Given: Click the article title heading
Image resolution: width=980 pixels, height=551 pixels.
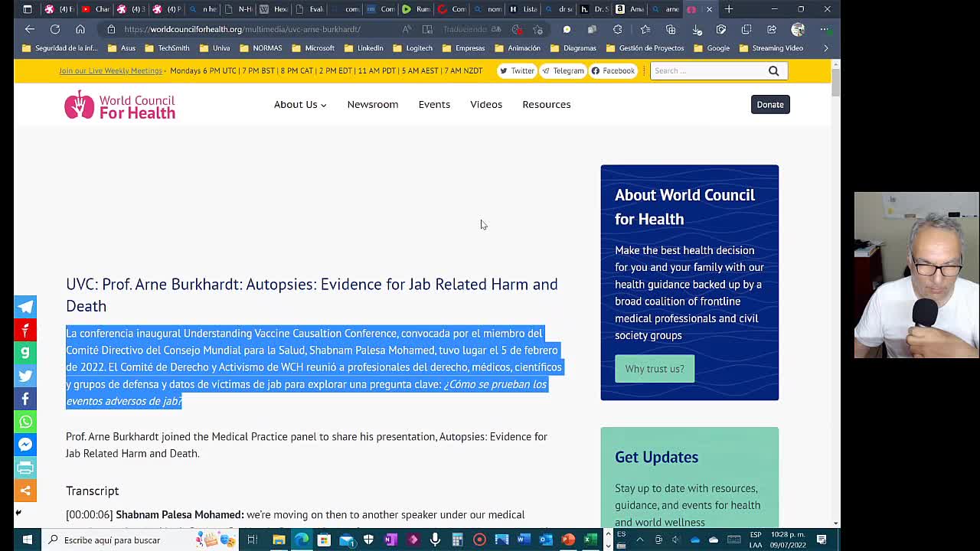Looking at the screenshot, I should coord(312,295).
